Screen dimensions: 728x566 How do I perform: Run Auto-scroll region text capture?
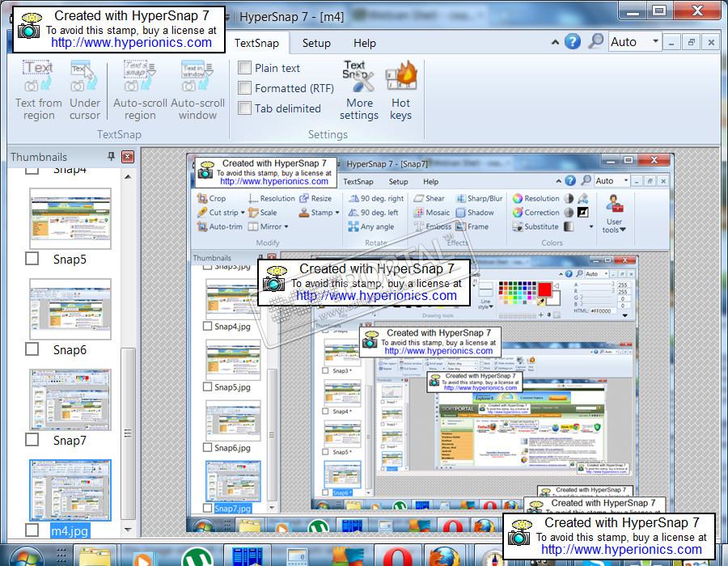tap(140, 91)
